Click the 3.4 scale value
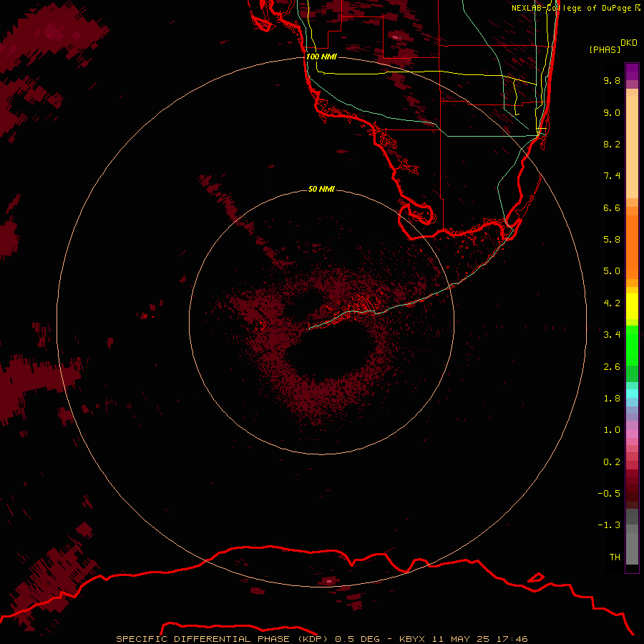644x644 pixels. click(x=612, y=335)
